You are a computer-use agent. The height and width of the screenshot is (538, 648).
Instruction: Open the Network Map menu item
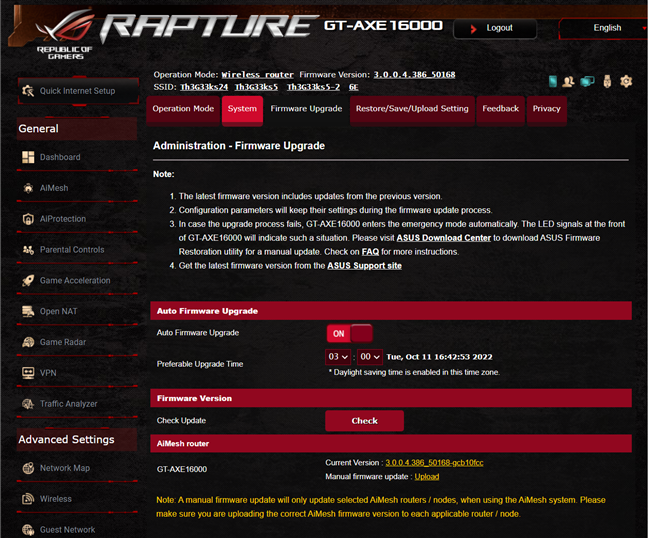click(77, 468)
